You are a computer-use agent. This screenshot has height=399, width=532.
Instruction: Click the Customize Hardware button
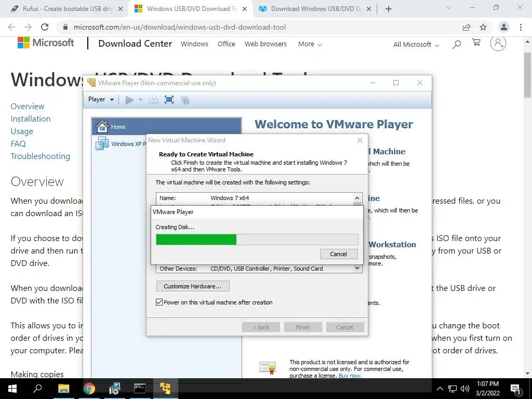coord(193,286)
